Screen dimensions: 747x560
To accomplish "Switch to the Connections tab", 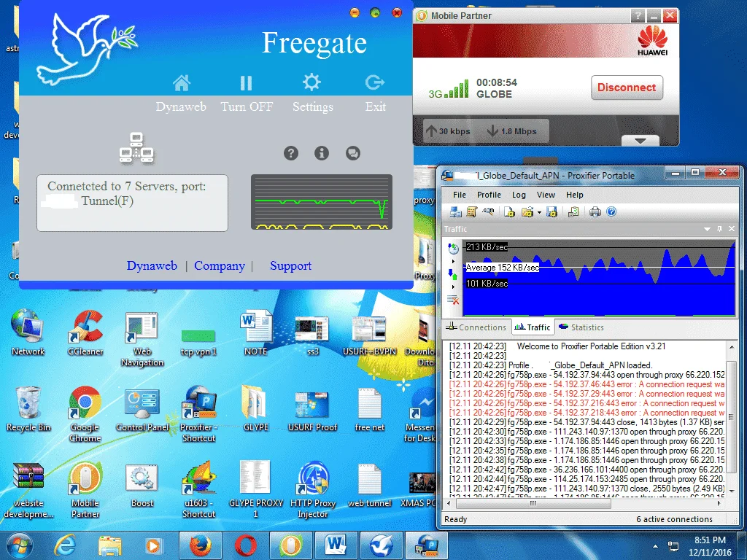I will point(476,327).
